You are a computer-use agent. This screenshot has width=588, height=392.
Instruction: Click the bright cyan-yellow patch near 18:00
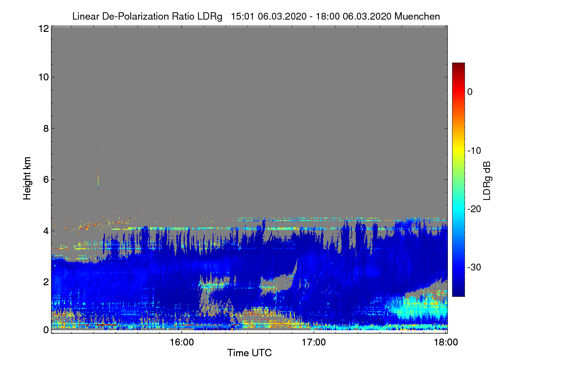pyautogui.click(x=416, y=308)
